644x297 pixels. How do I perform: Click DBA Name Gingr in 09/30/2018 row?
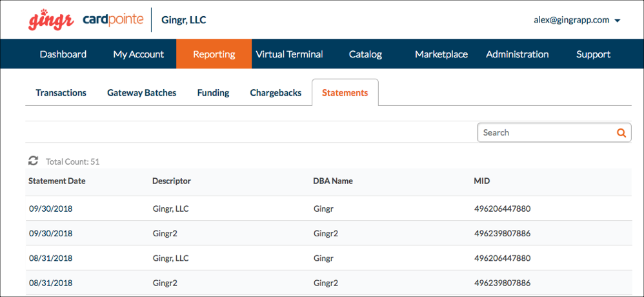[x=323, y=209]
